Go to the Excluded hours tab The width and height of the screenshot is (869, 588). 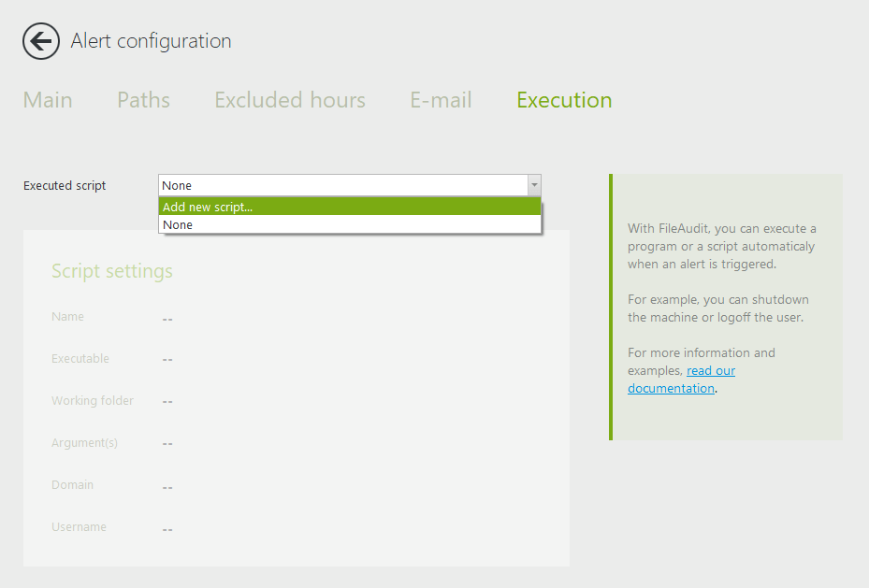click(289, 100)
